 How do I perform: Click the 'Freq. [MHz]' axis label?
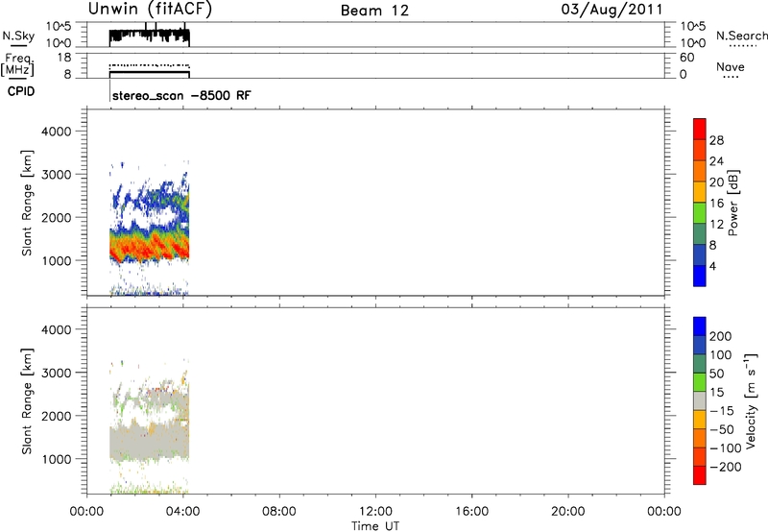[17, 65]
